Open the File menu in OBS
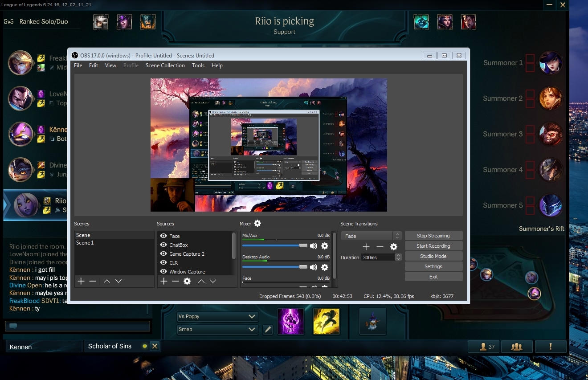The image size is (588, 380). [x=78, y=65]
